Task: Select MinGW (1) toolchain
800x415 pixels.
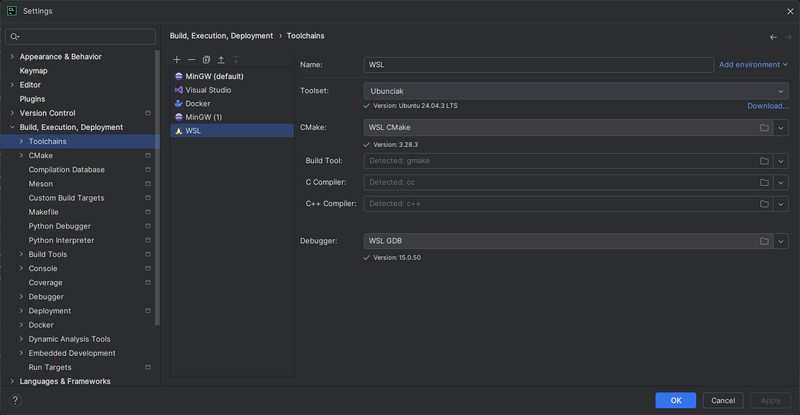Action: (232, 117)
